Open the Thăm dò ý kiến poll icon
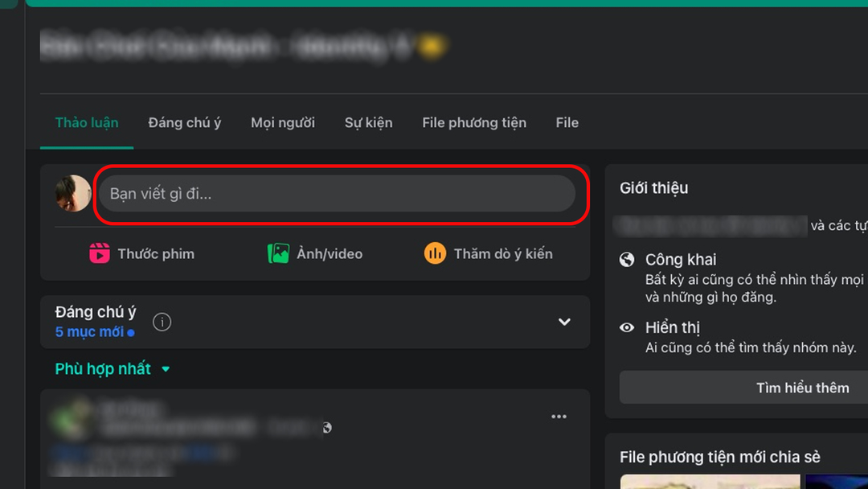Screen dimensions: 868x489 coord(435,253)
